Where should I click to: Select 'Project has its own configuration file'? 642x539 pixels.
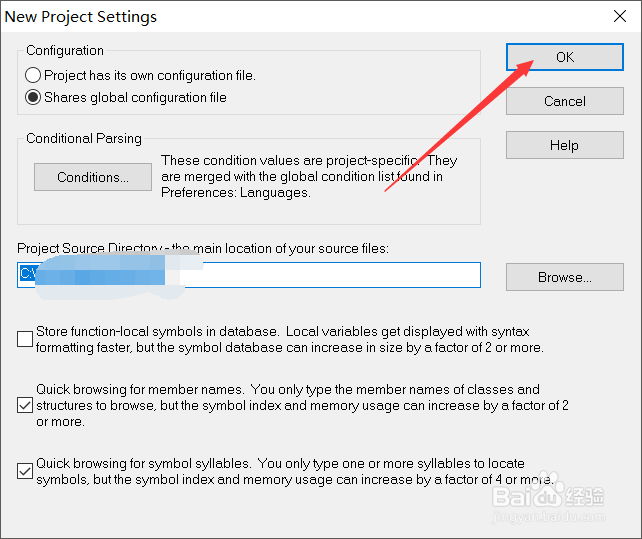34,75
